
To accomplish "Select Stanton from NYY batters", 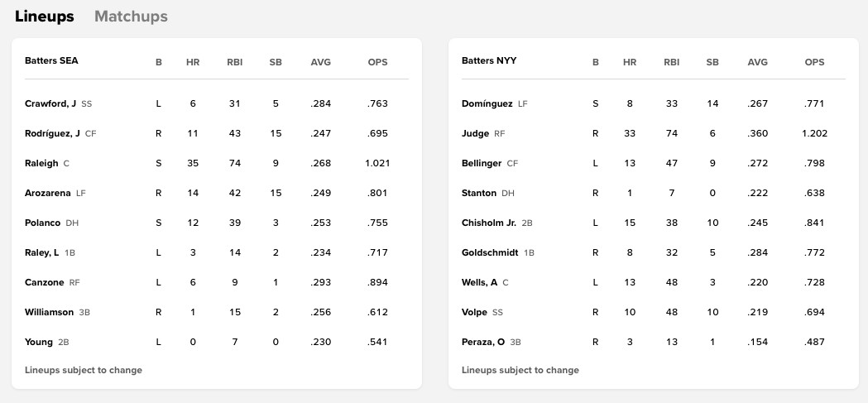I will pos(479,193).
